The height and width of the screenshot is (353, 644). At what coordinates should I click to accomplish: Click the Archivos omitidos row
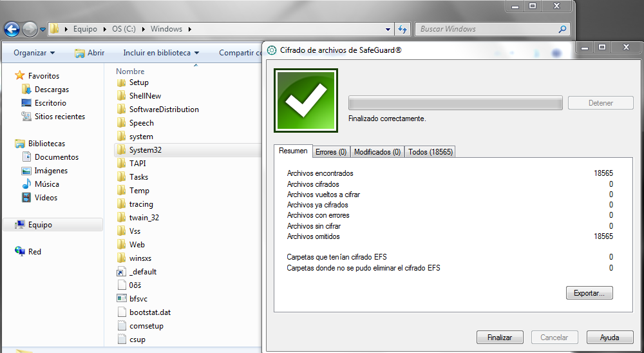[450, 236]
